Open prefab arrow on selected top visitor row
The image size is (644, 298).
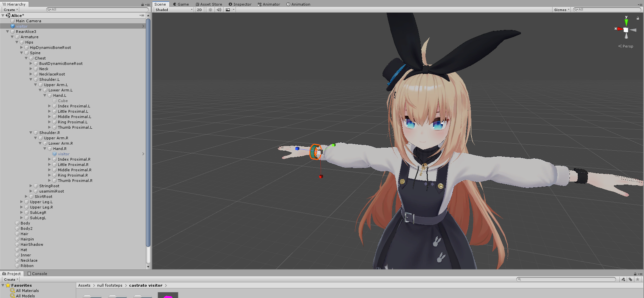point(143,26)
